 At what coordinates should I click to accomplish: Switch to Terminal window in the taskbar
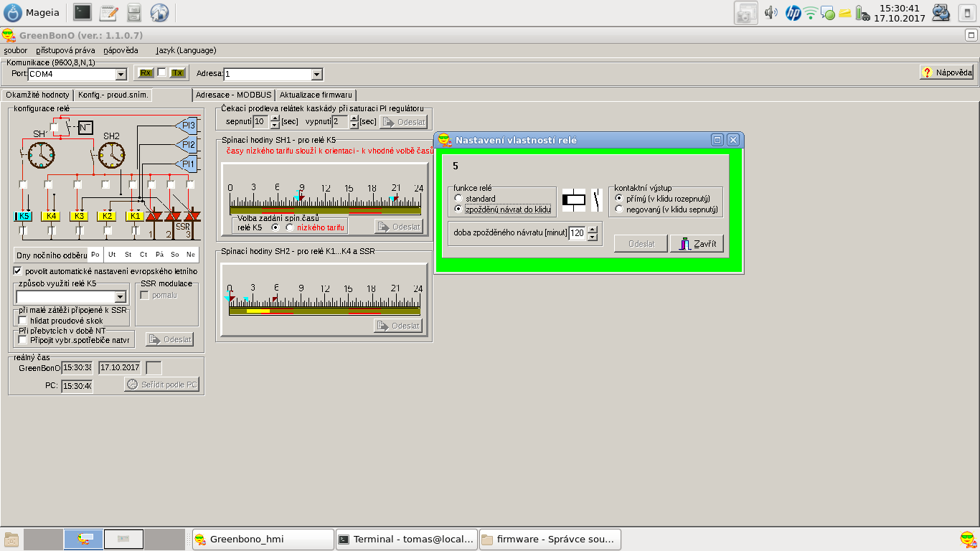(x=406, y=540)
